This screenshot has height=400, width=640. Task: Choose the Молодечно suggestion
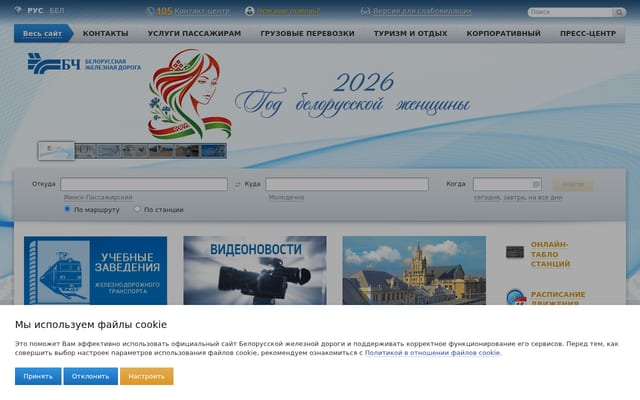(x=286, y=198)
